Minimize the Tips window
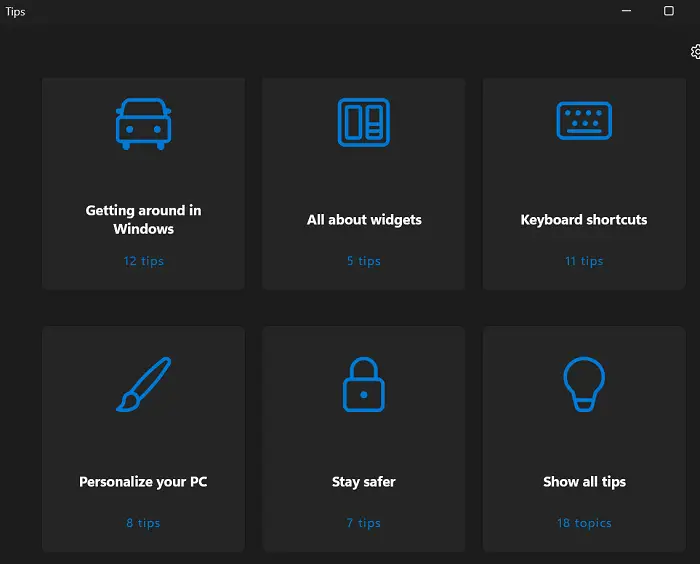This screenshot has height=564, width=700. (x=626, y=11)
